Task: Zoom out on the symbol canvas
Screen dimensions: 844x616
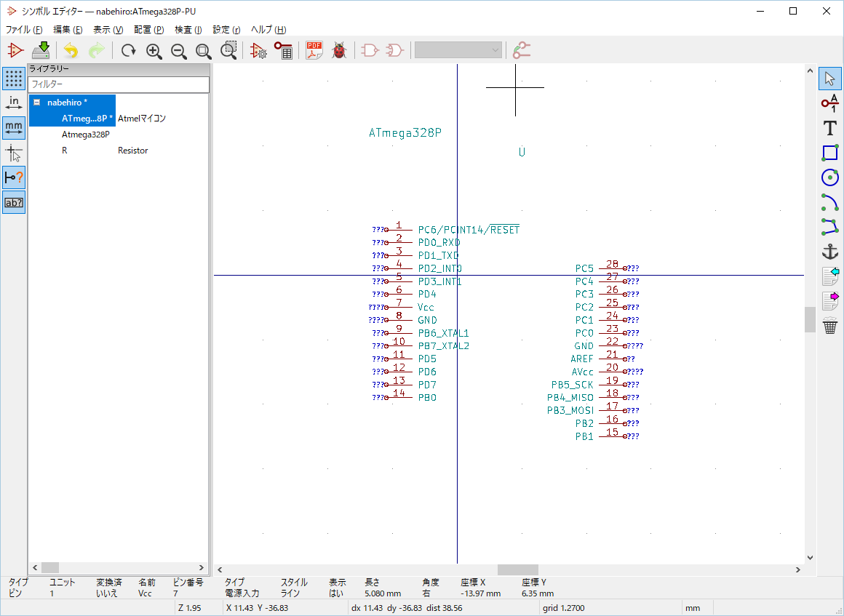Action: (x=179, y=51)
